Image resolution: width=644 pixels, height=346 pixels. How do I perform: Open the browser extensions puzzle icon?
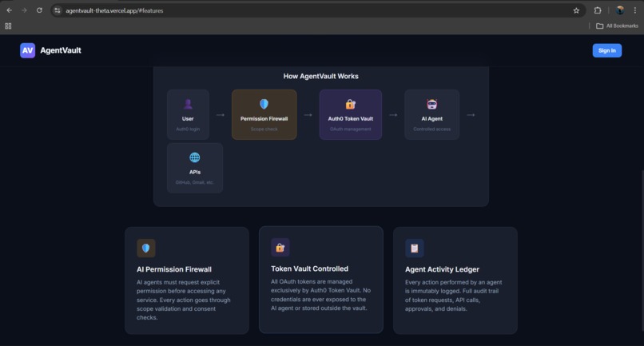[598, 10]
